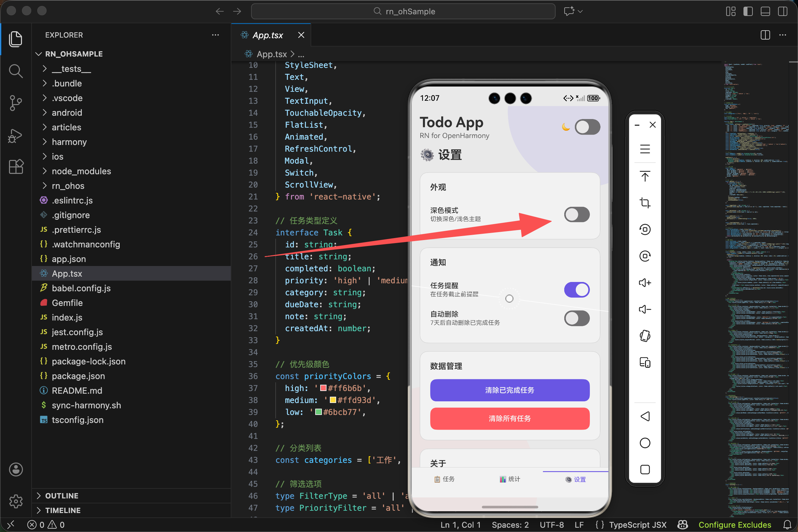Click the emulator crop screenshot icon
This screenshot has width=798, height=532.
coord(645,203)
